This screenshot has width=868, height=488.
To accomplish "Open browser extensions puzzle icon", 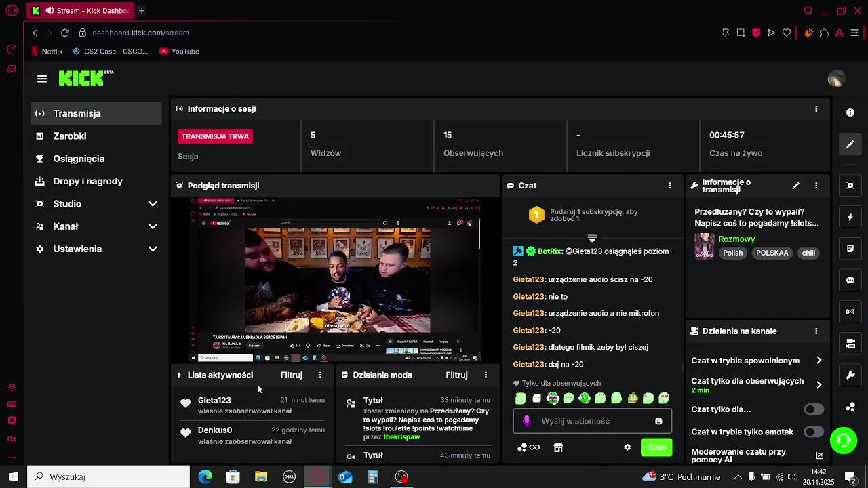I will 825,33.
